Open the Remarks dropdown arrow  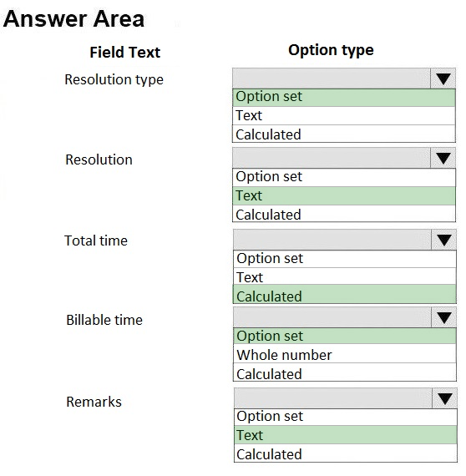coord(445,398)
